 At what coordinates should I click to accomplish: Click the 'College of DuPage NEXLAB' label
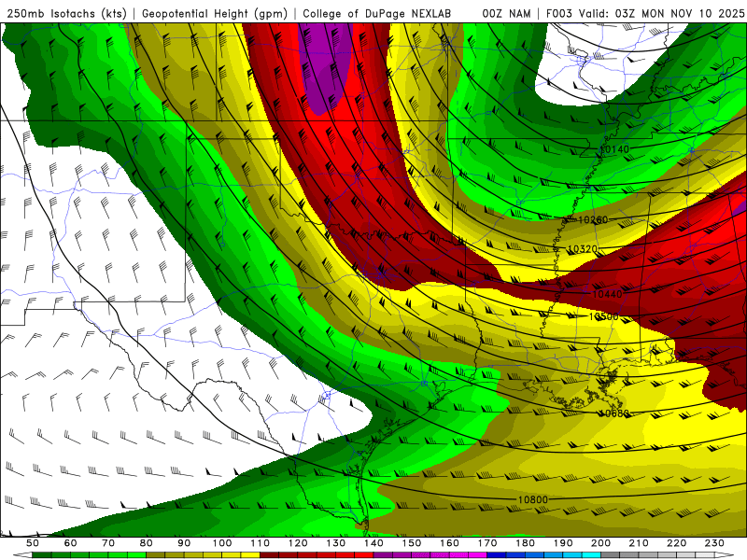(377, 13)
